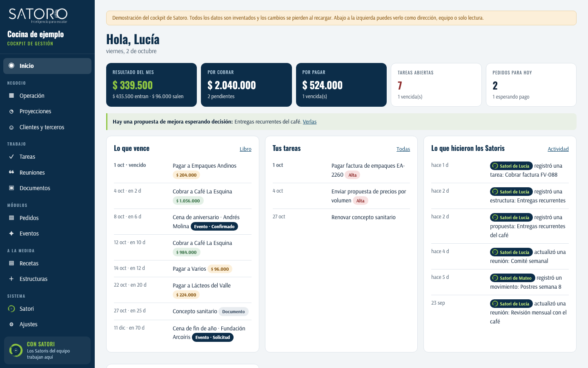The width and height of the screenshot is (588, 368).
Task: Open the Pedidos para hoy card
Action: (531, 85)
